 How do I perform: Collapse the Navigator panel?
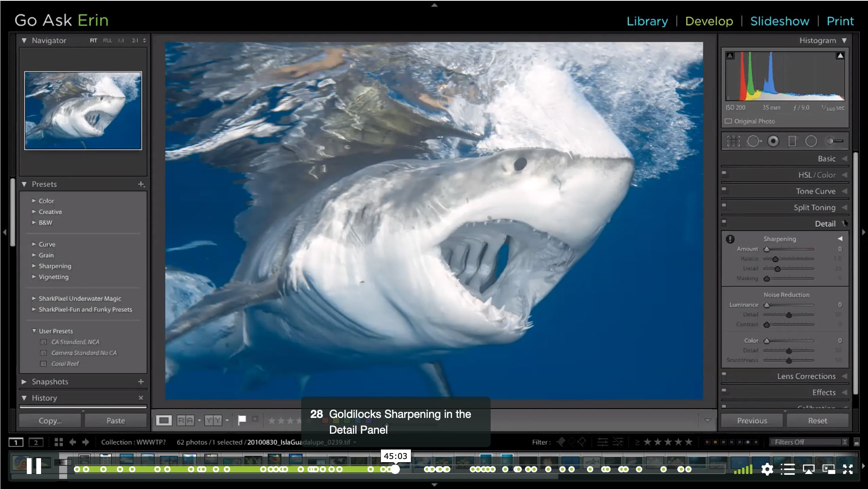tap(24, 40)
